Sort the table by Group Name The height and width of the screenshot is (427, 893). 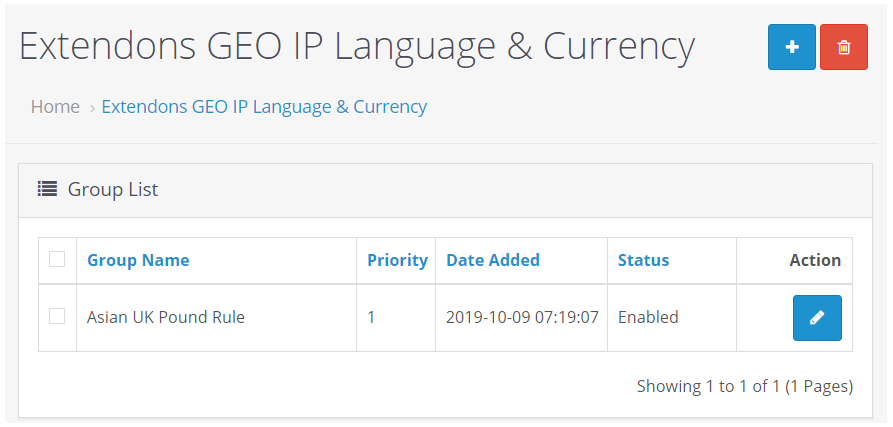138,260
